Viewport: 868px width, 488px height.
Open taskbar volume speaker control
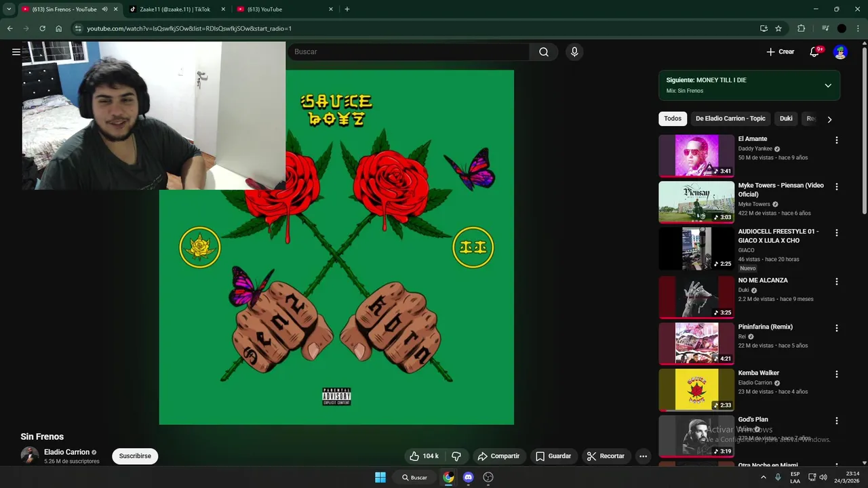tap(823, 477)
